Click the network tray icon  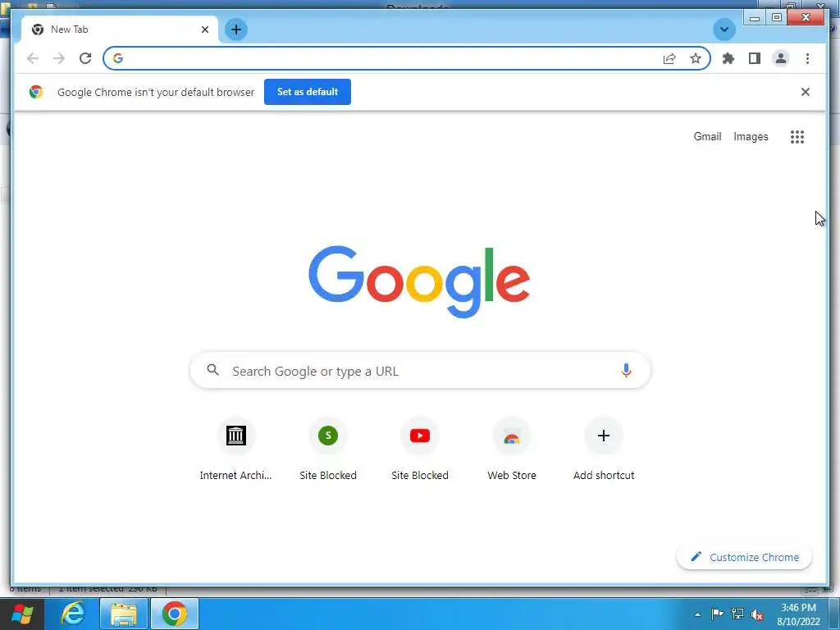pos(737,614)
